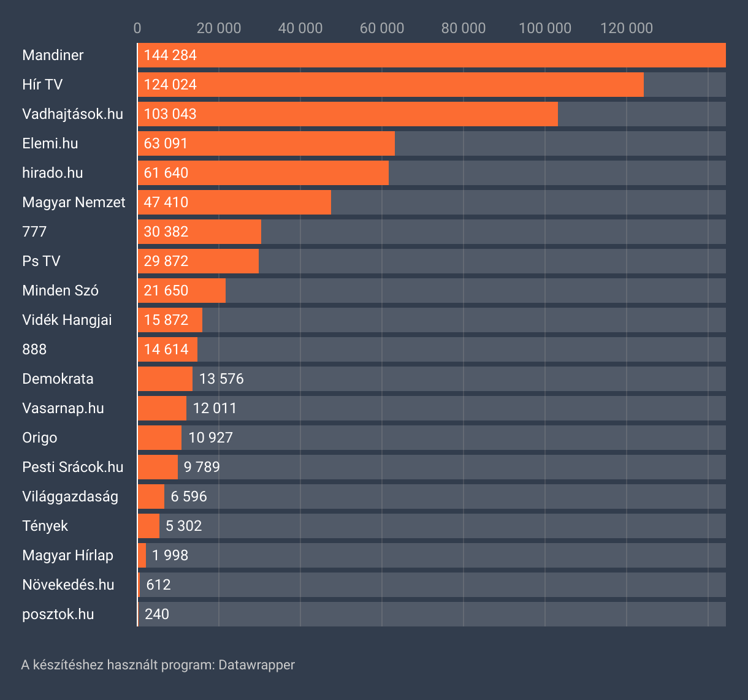Click the Demokrata value 13 576
The height and width of the screenshot is (700, 748).
pos(221,379)
